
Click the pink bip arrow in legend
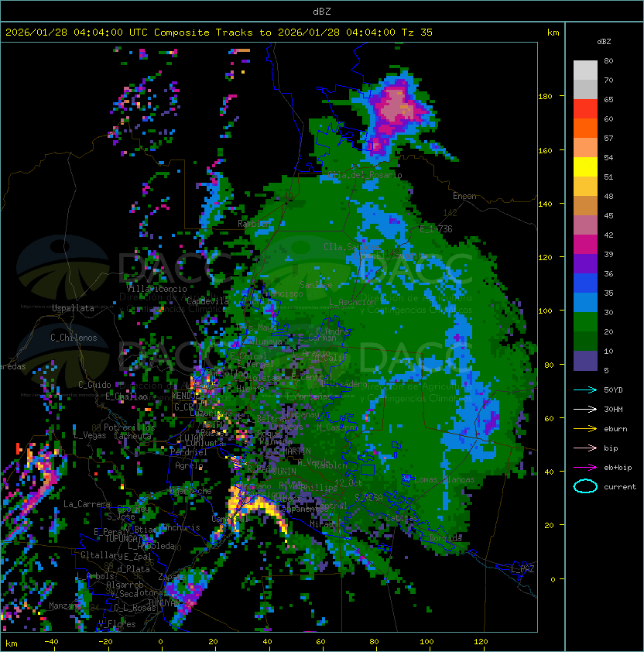pos(585,448)
